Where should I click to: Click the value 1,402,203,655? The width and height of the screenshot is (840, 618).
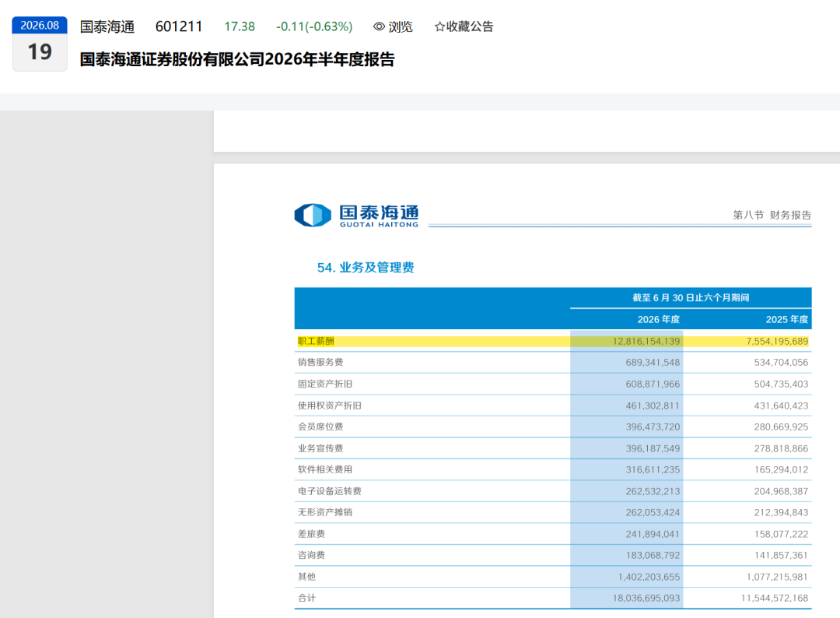coord(649,578)
